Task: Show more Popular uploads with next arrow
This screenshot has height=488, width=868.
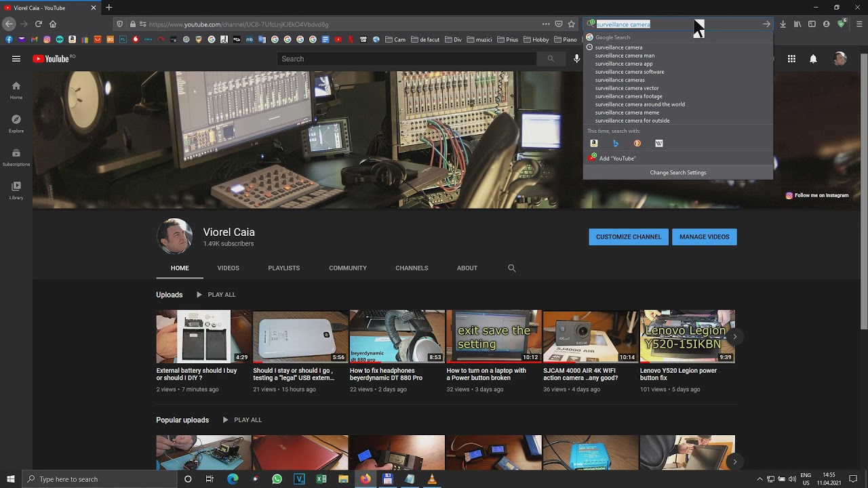Action: coord(734,462)
